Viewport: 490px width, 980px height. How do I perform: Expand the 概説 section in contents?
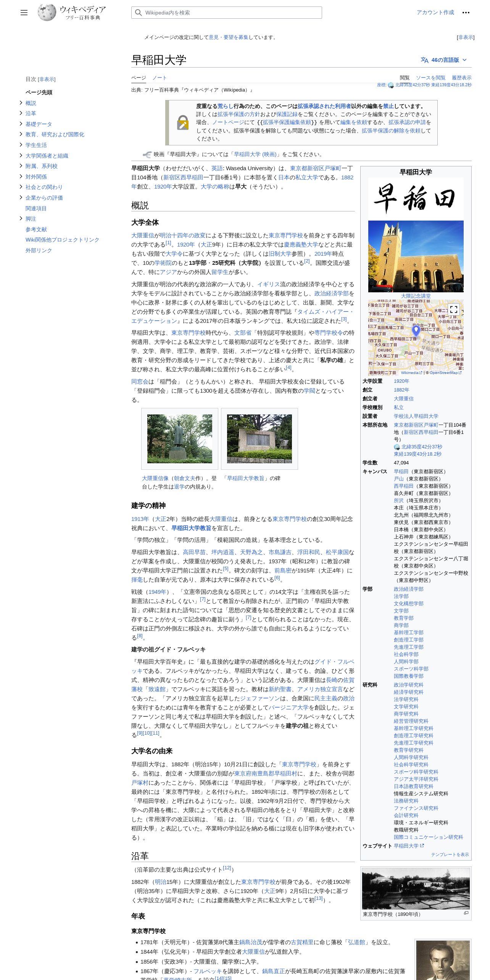pyautogui.click(x=21, y=103)
